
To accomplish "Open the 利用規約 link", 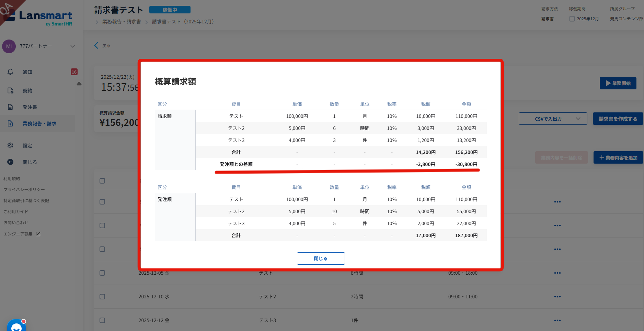I will 12,179.
